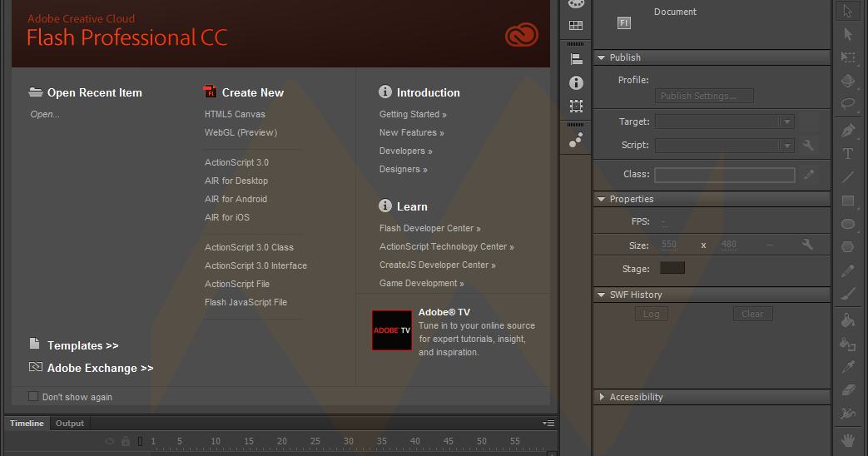Select the Free Transform tool
This screenshot has width=868, height=456.
(847, 57)
